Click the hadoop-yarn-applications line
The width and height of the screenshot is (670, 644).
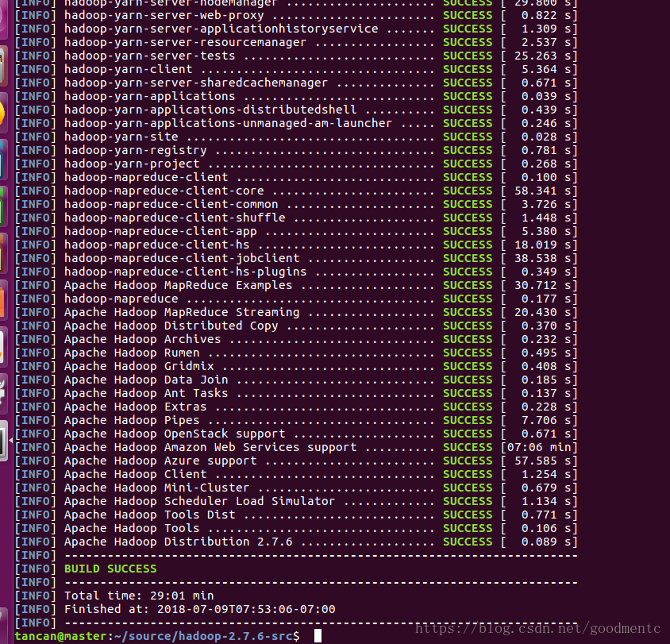(295, 97)
